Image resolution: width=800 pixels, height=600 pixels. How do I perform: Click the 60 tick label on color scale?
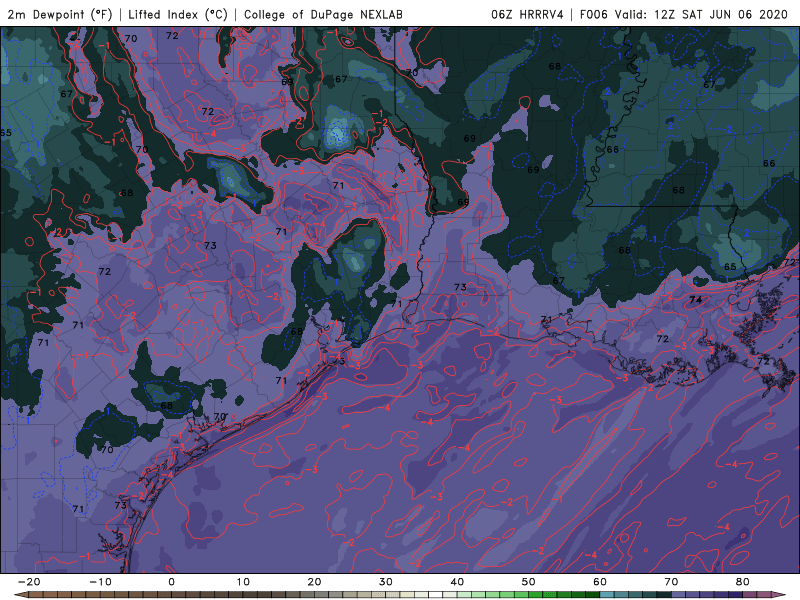coord(600,582)
